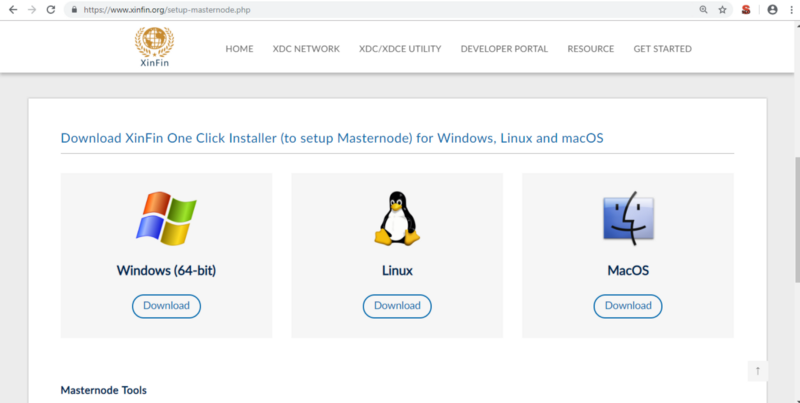This screenshot has width=800, height=403.
Task: Click the red S extension icon
Action: pyautogui.click(x=746, y=9)
